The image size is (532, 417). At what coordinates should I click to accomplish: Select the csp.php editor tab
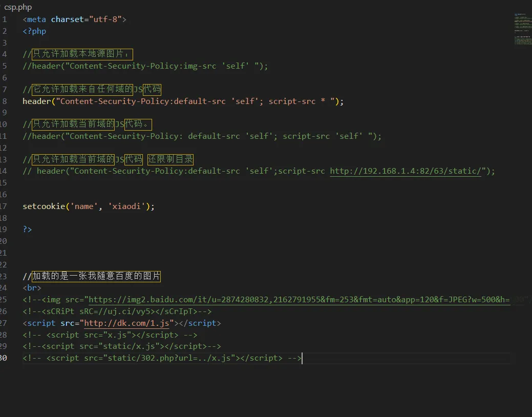(17, 7)
